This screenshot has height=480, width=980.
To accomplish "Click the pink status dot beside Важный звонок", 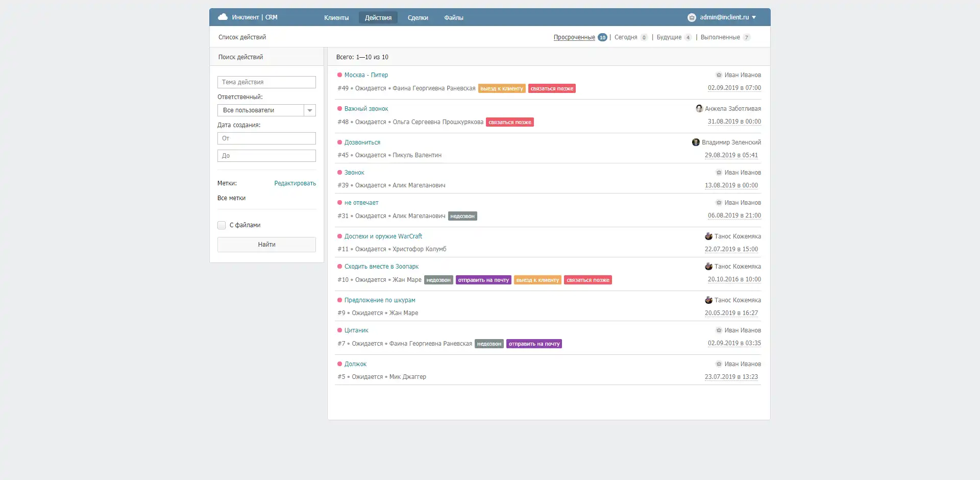I will pos(339,109).
